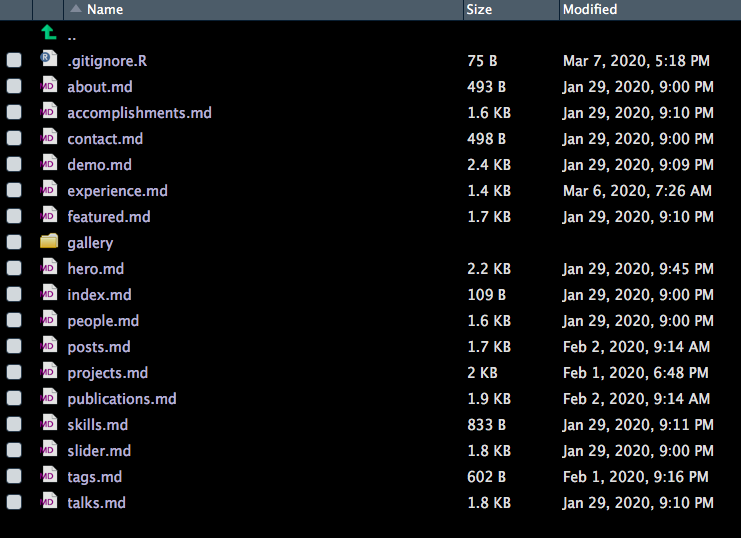Sort files by the Modified column header
Screen dimensions: 741x538
click(x=590, y=10)
